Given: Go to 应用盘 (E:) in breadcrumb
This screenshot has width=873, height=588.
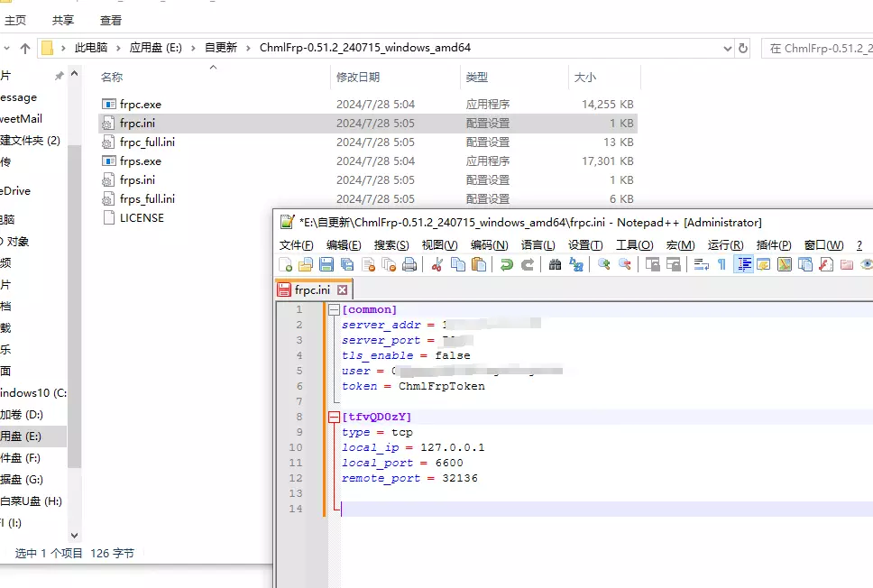Looking at the screenshot, I should [155, 48].
